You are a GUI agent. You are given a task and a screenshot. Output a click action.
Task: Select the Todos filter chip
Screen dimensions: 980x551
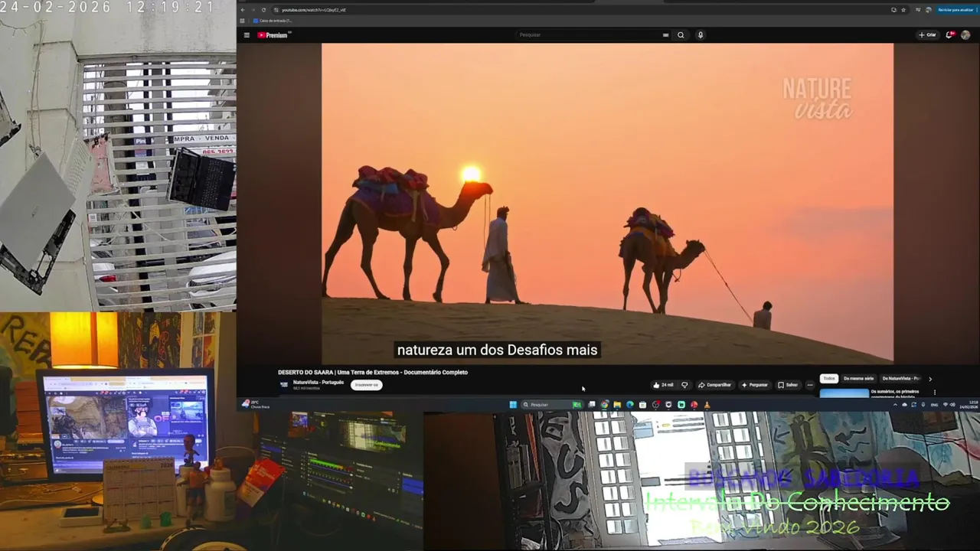(829, 379)
